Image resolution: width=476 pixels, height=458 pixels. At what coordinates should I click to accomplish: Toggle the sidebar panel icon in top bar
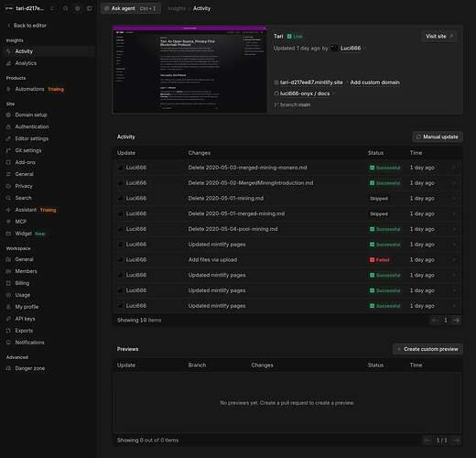point(90,8)
